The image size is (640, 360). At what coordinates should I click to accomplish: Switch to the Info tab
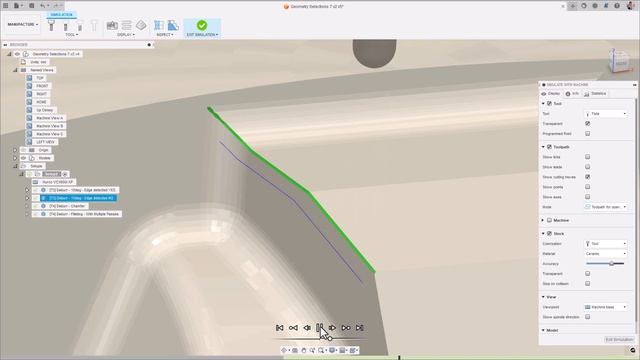[572, 94]
